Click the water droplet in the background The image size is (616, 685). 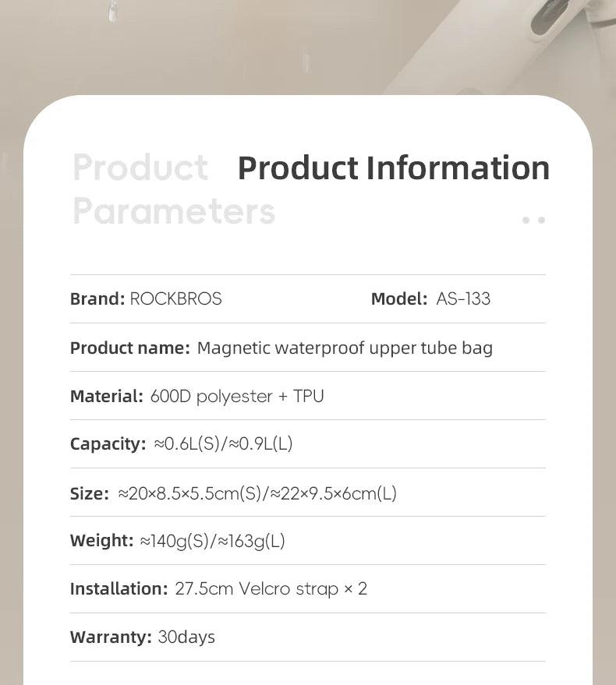[113, 11]
